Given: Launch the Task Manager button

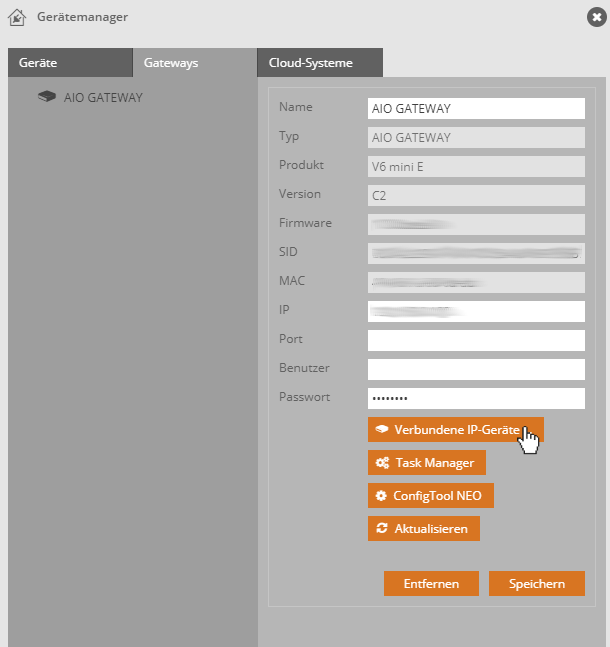Looking at the screenshot, I should [x=427, y=463].
